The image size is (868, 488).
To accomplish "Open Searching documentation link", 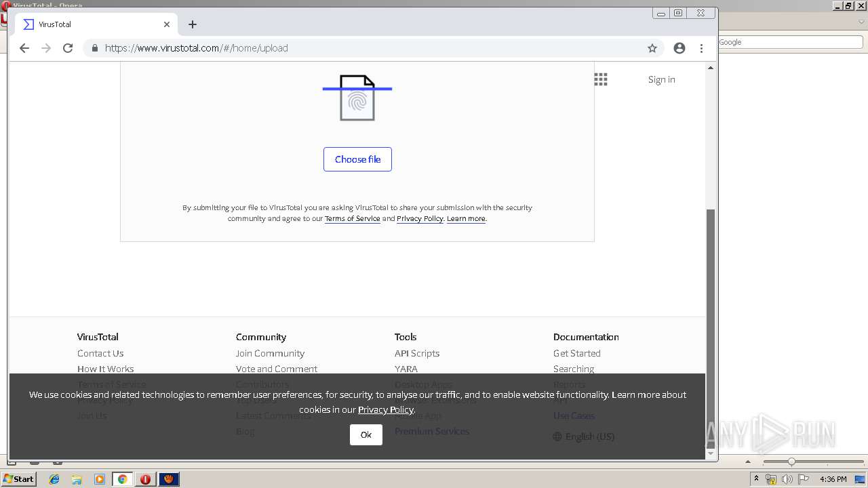I will 574,369.
